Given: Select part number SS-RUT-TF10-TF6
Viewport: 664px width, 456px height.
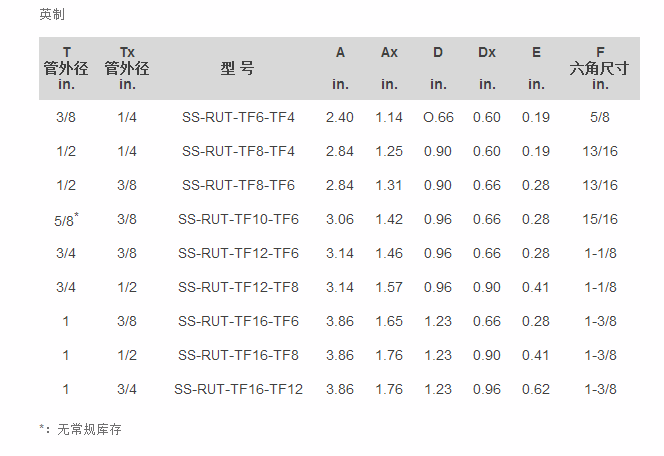Looking at the screenshot, I should [238, 219].
